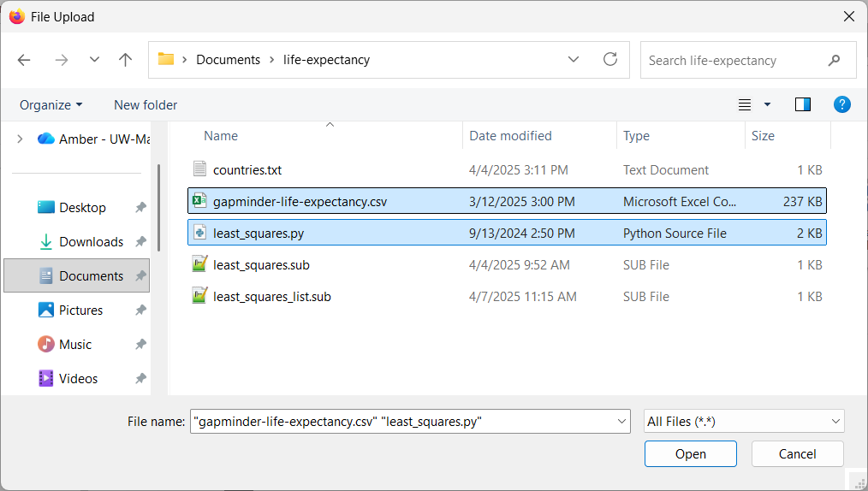This screenshot has width=868, height=491.
Task: Click the New folder button
Action: [146, 104]
